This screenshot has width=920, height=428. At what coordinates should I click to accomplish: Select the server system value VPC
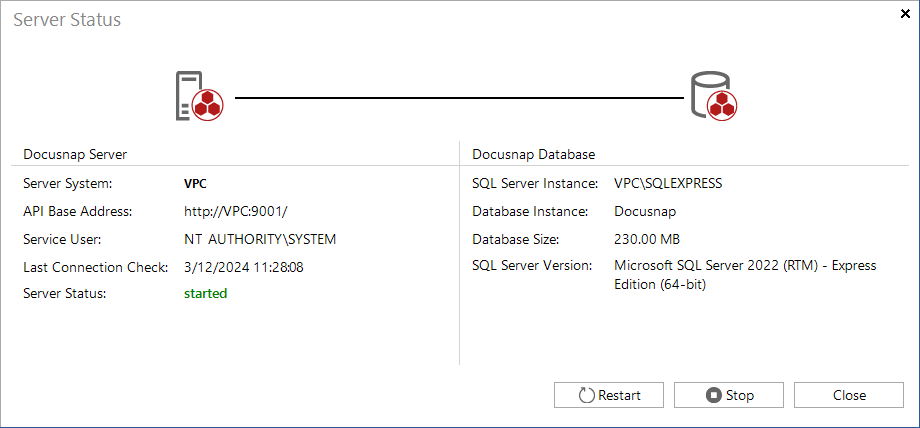(195, 183)
